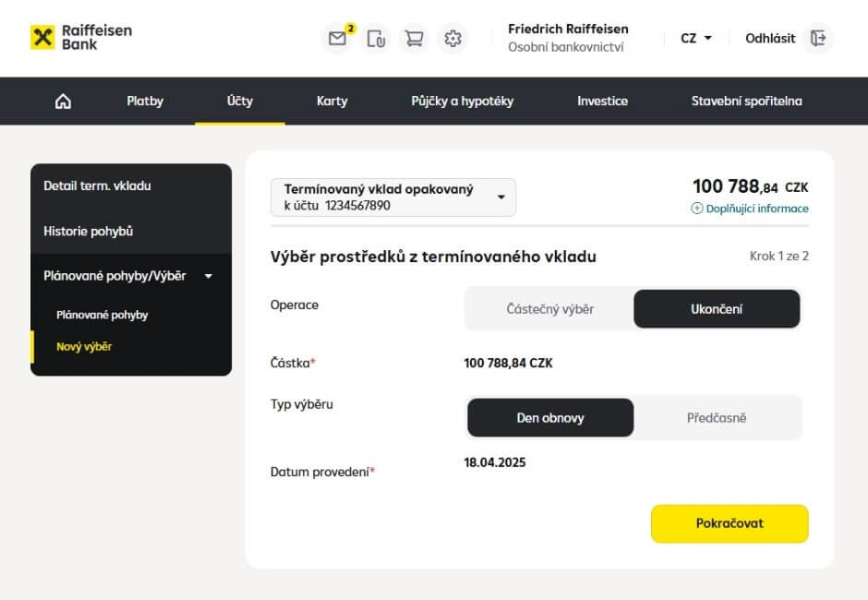
Task: Click the 100 788,84 CZK amount value
Action: click(508, 363)
